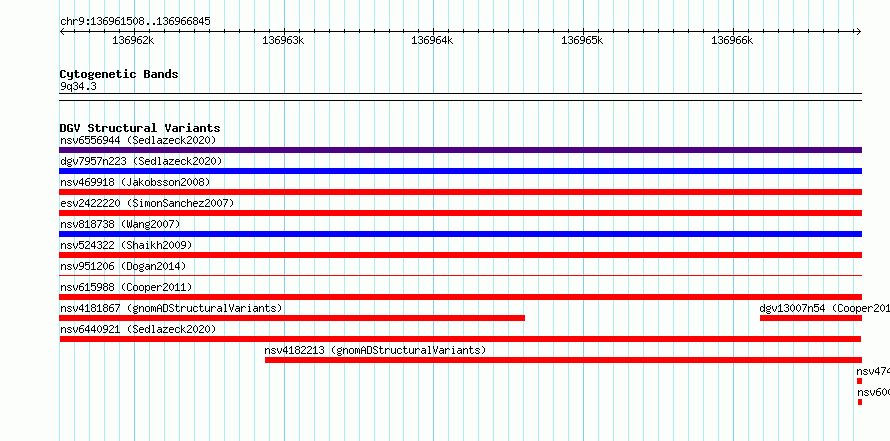
Task: Click the chr9:136961508..136966845 coordinates text
Action: 135,22
